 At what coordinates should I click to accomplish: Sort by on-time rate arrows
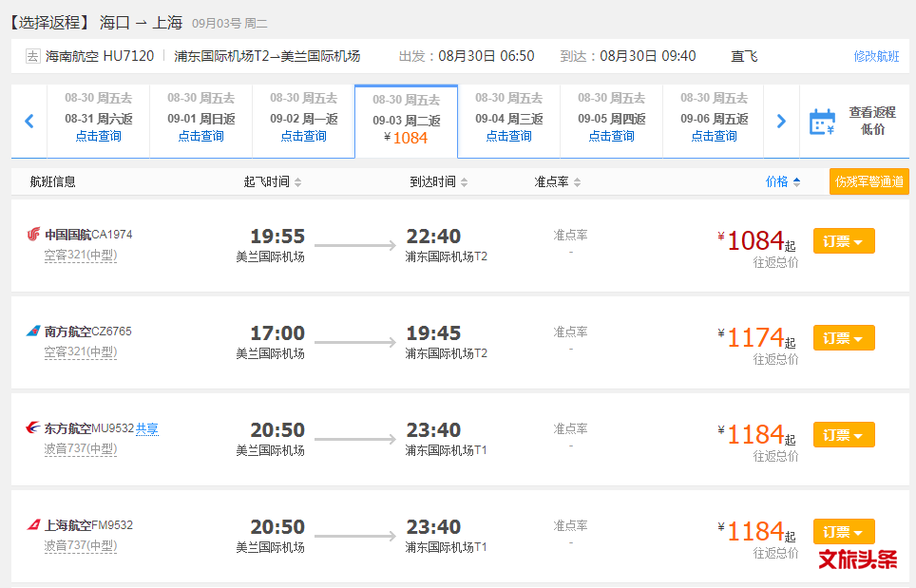click(x=577, y=182)
